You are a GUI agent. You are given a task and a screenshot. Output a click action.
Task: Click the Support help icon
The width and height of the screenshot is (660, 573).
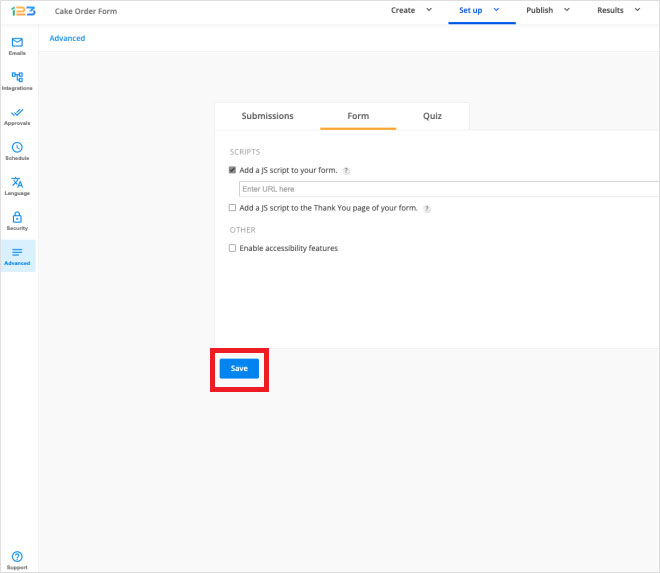coord(17,557)
